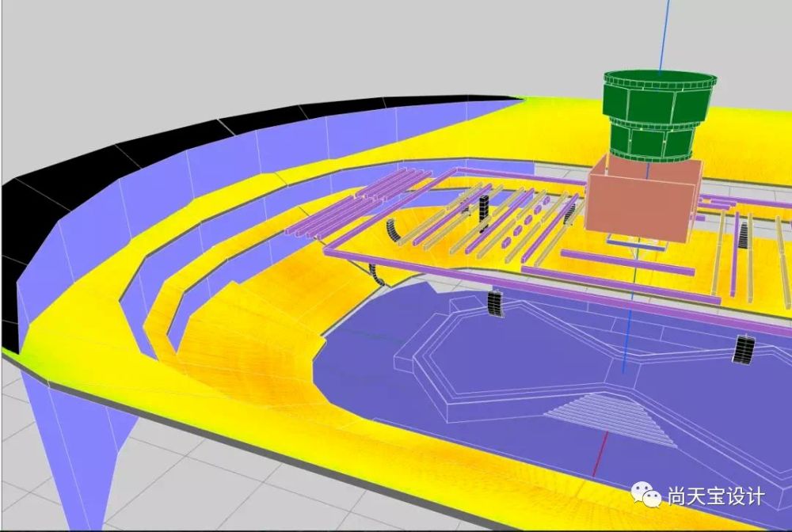Select the salmon-colored box under the green cylinder
Screen dimensions: 792x532
tap(643, 199)
